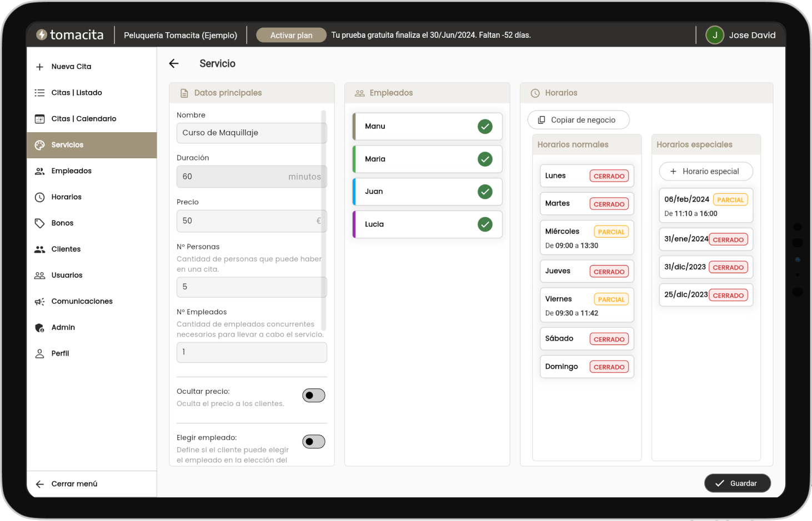
Task: Click the Copiar de negocio button
Action: (x=578, y=120)
